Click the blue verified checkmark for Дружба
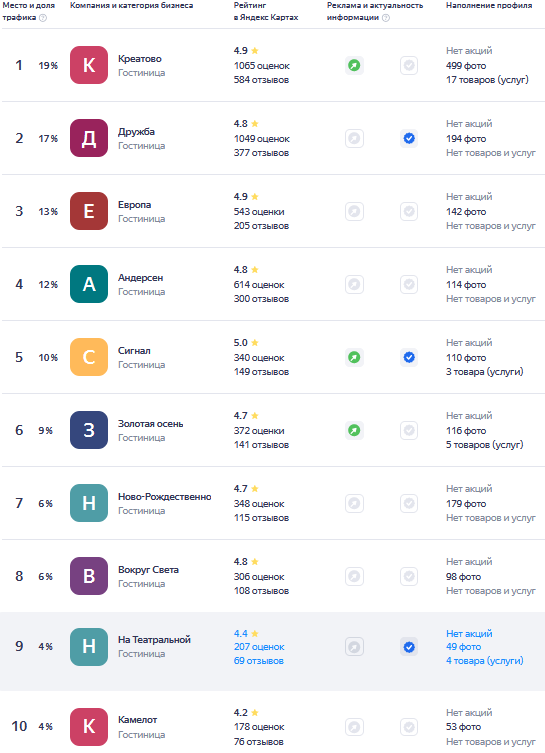The height and width of the screenshot is (753, 545). click(409, 138)
